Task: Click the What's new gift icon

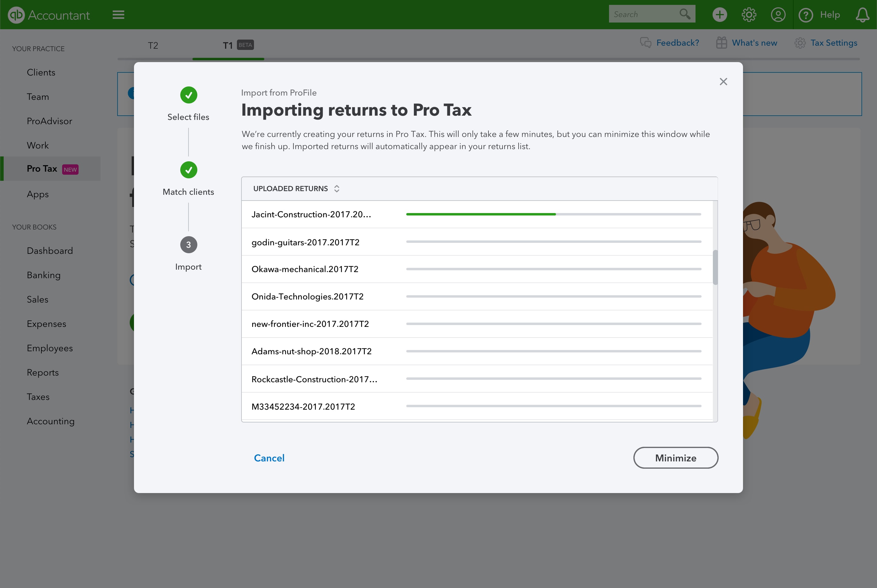Action: coord(721,43)
